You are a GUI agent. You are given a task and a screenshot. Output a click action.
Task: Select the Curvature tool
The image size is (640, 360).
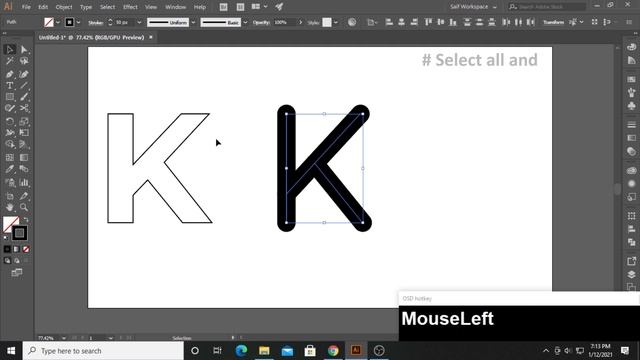pyautogui.click(x=24, y=74)
